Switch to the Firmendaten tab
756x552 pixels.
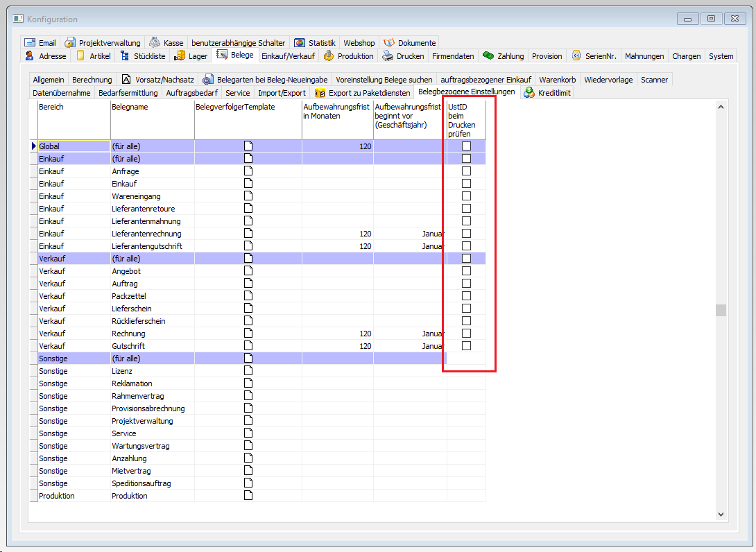pyautogui.click(x=453, y=56)
